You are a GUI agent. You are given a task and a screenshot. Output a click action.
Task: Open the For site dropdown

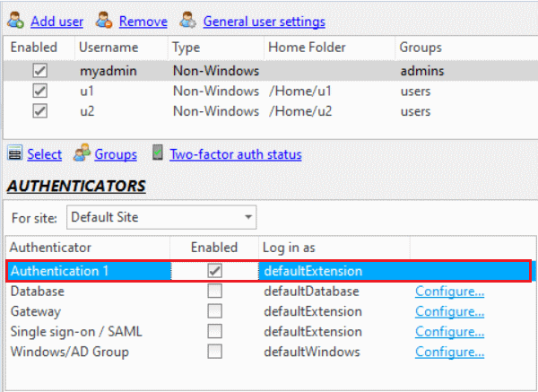pos(247,217)
